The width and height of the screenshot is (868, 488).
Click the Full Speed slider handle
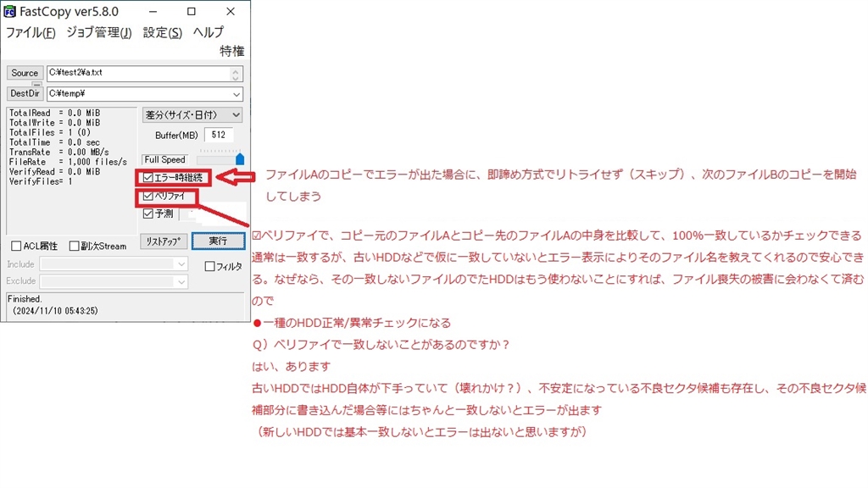[x=240, y=158]
